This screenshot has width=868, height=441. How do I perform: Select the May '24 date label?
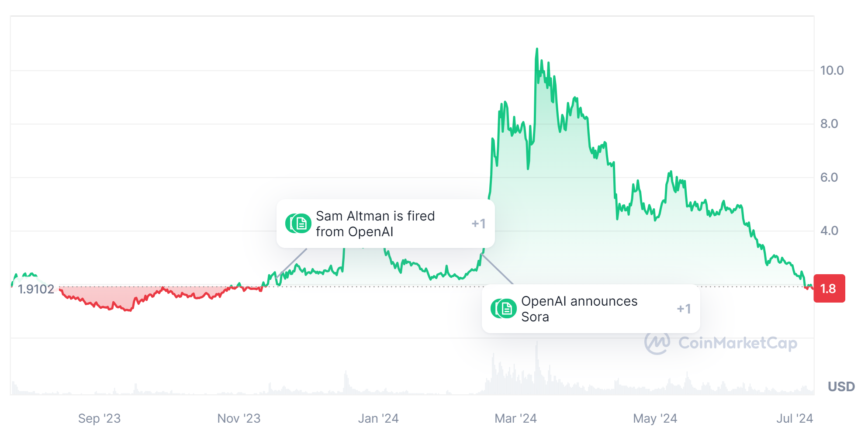point(655,418)
